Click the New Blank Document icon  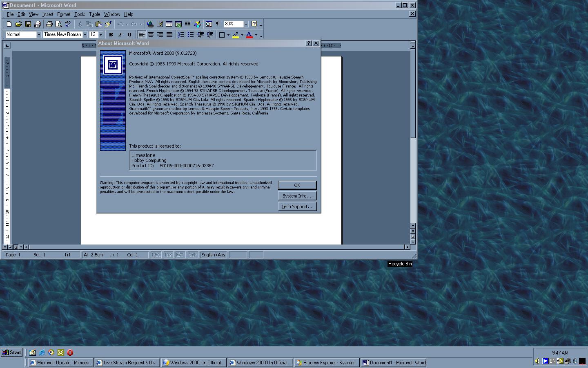(9, 24)
